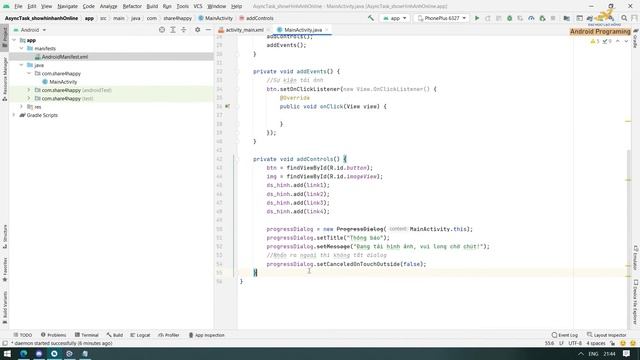Select the MainActivity.java editor tab
This screenshot has width=640, height=360.
pos(302,30)
